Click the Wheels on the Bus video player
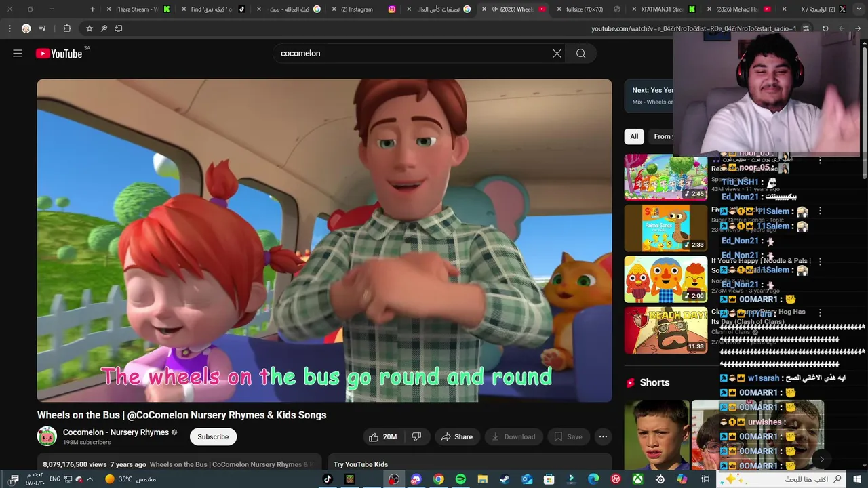 pyautogui.click(x=324, y=241)
